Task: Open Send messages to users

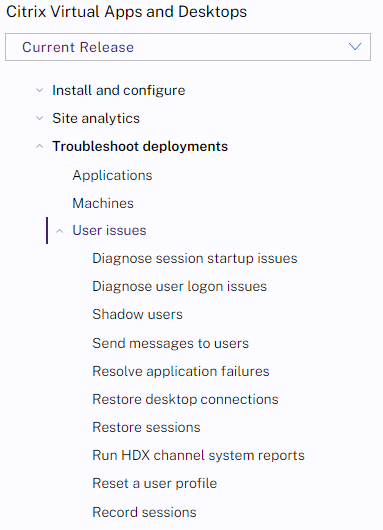Action: tap(171, 343)
